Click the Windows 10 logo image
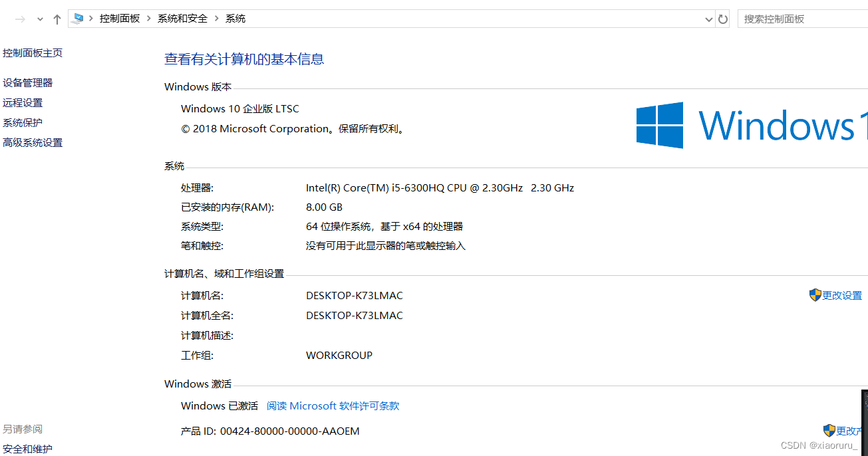This screenshot has width=868, height=456. (x=752, y=125)
